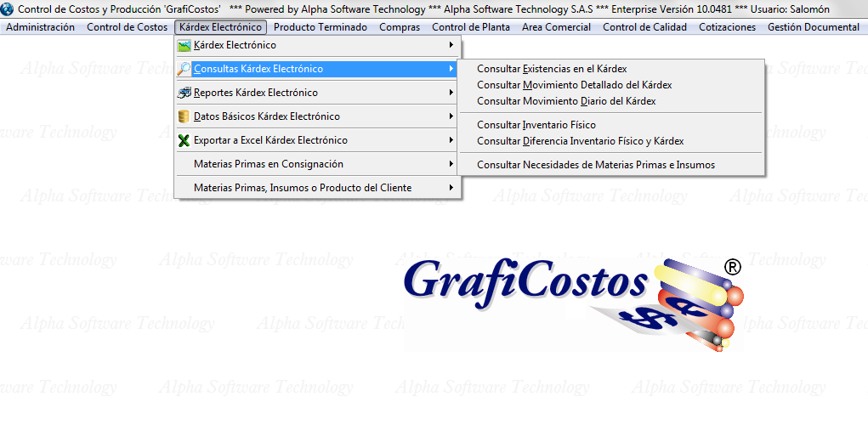Click the GrafiCostos logo image
Image resolution: width=868 pixels, height=425 pixels.
tap(571, 304)
